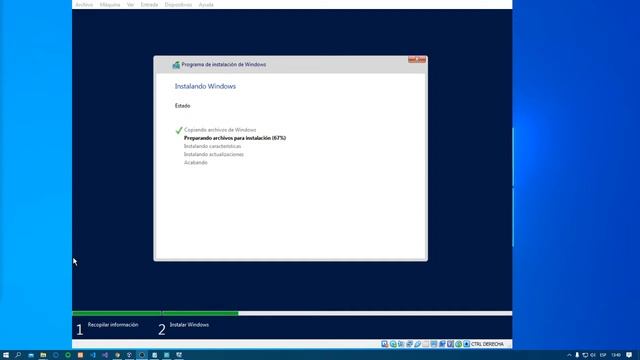Click the hard disk activity status icon
The width and height of the screenshot is (640, 360).
coord(384,344)
